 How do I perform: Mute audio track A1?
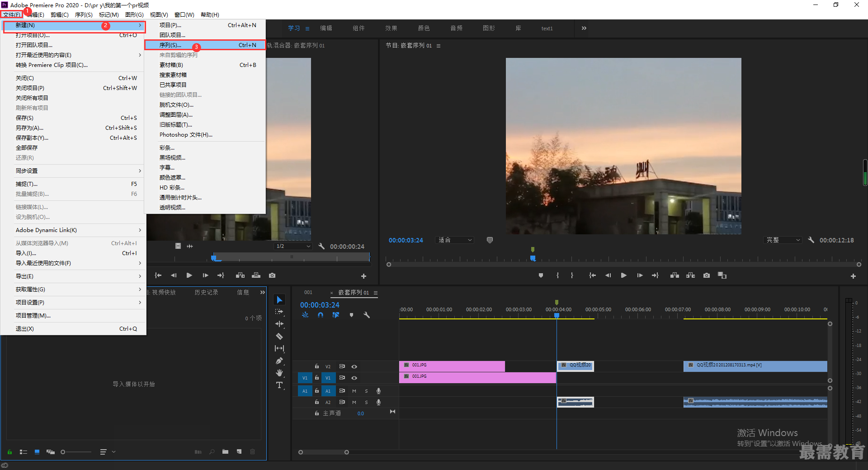click(x=354, y=391)
